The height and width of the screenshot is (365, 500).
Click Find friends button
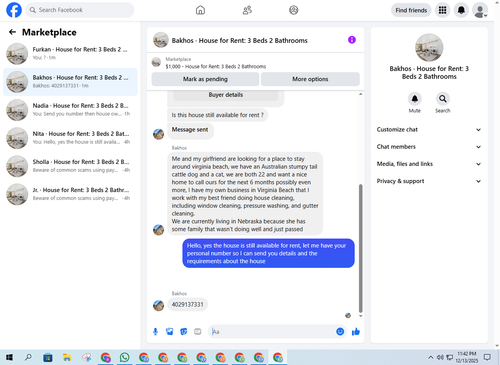tap(411, 10)
